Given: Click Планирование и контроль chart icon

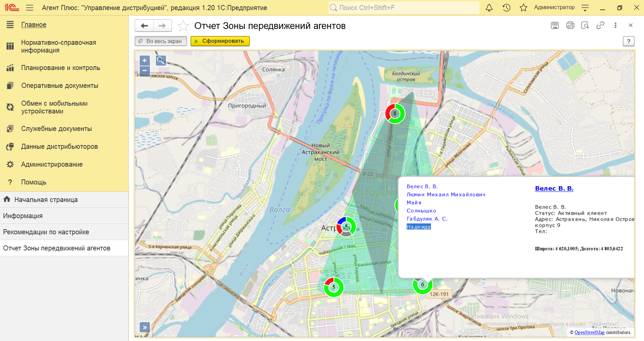Looking at the screenshot, I should [10, 68].
